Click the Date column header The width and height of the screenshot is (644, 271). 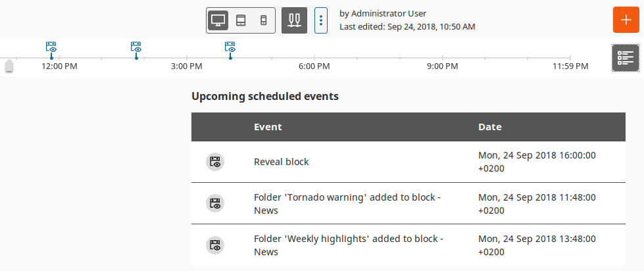click(x=489, y=127)
